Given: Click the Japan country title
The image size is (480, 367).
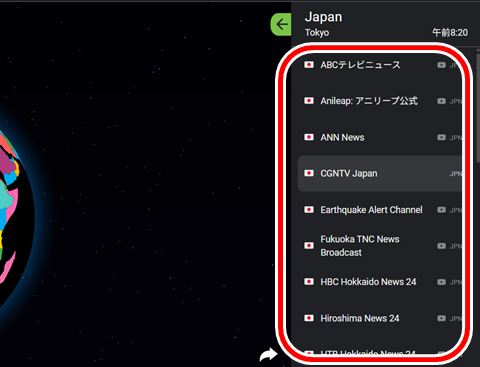Looking at the screenshot, I should click(x=323, y=17).
